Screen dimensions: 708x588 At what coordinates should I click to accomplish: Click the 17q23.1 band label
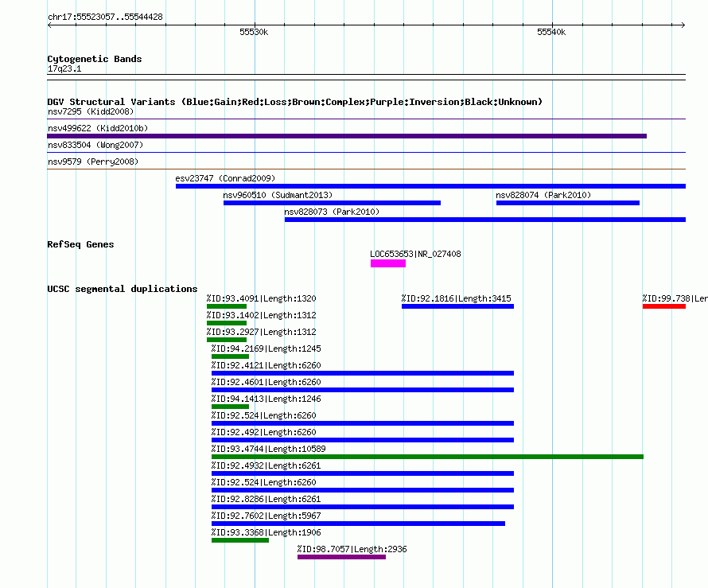tap(64, 68)
